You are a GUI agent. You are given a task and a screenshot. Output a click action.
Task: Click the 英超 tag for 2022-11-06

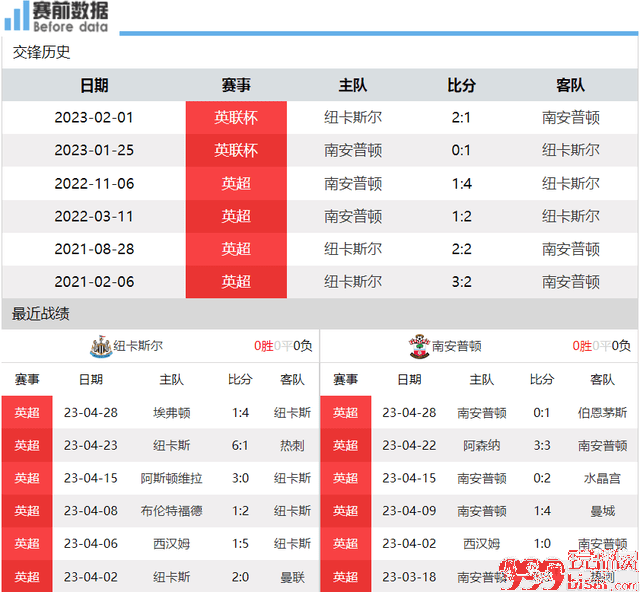[236, 183]
